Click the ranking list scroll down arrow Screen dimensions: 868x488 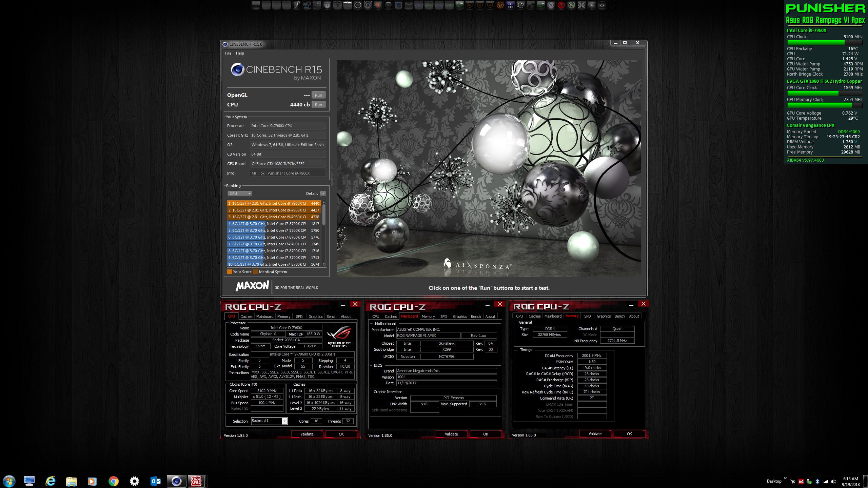tap(324, 264)
